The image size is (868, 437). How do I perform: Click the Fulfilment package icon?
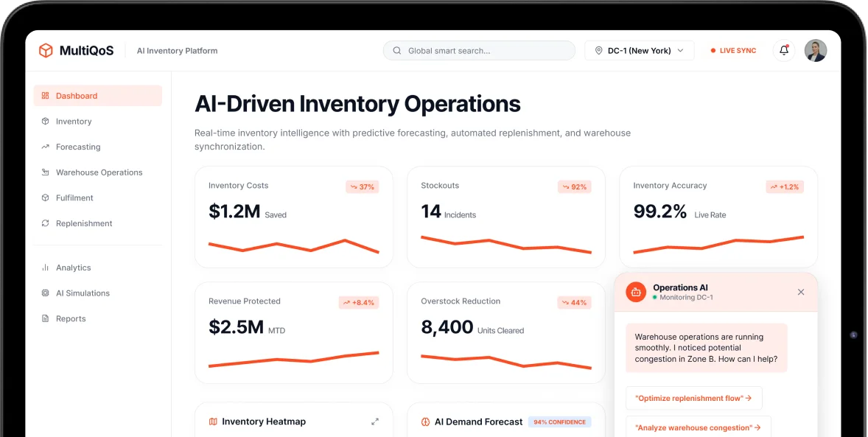46,197
